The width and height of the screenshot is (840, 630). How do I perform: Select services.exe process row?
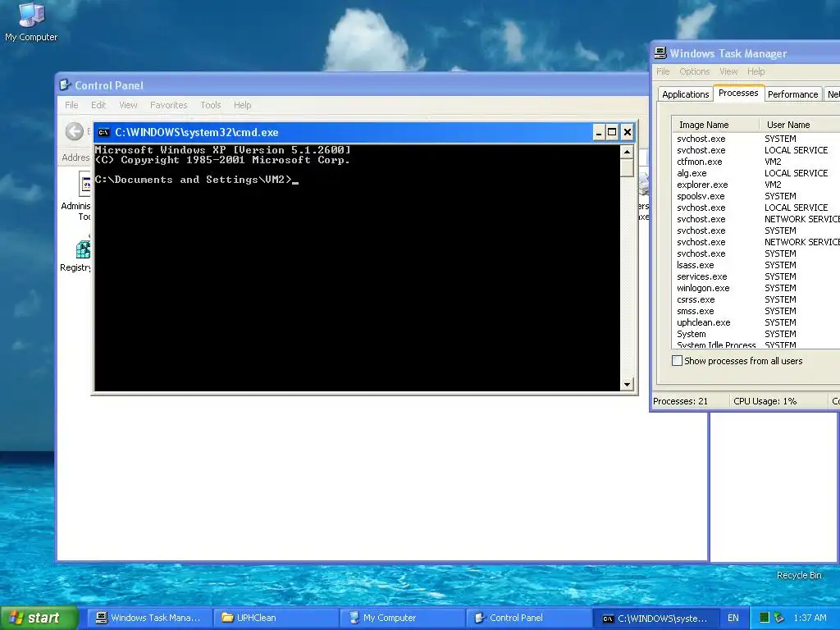(756, 276)
